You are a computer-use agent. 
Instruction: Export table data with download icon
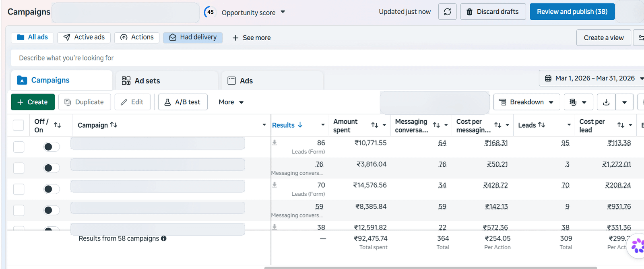[606, 102]
